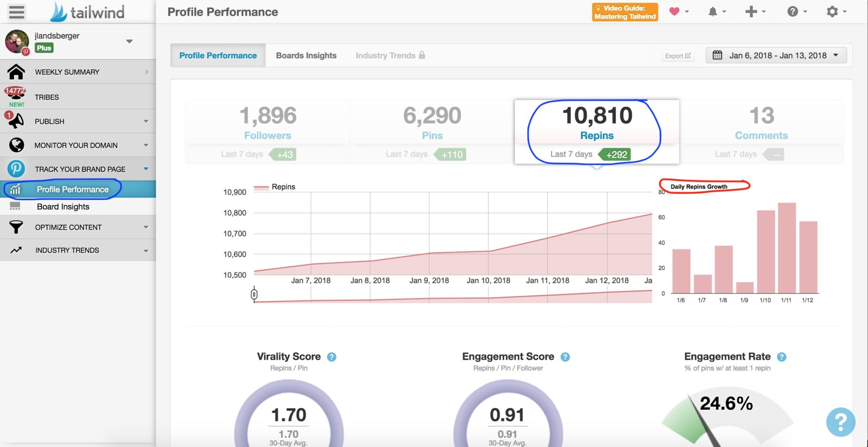The image size is (868, 447).
Task: Click the Publish megaphone icon
Action: [16, 121]
